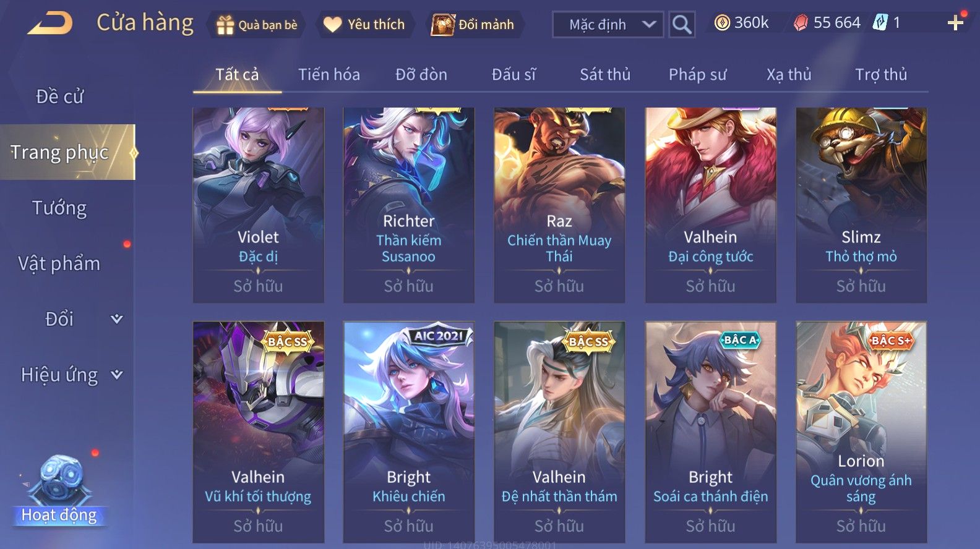The image size is (980, 549).
Task: Go to Đề cử sidebar section
Action: pyautogui.click(x=59, y=96)
